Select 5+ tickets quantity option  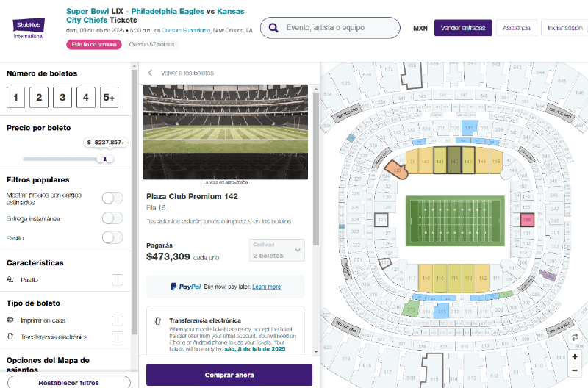[x=110, y=97]
